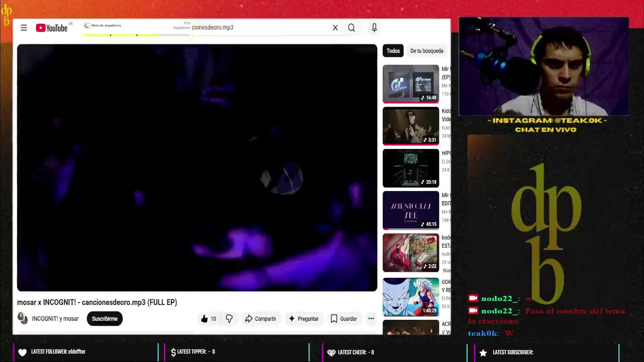
Task: Open the 3:31 suggested video thumbnail
Action: [411, 126]
